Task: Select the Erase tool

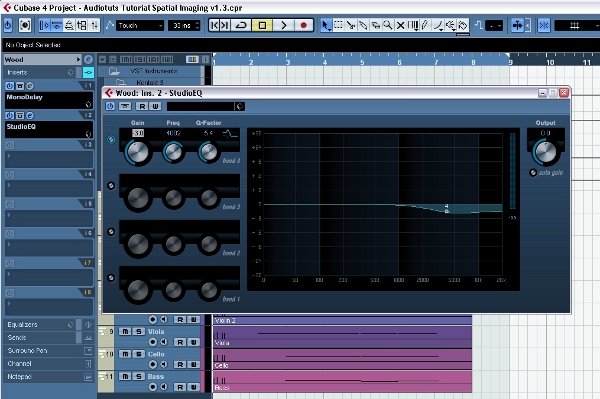Action: point(375,26)
